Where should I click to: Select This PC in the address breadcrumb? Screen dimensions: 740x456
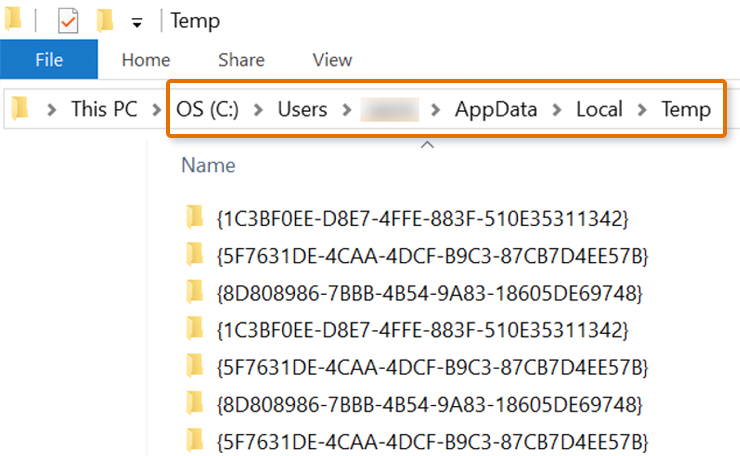tap(104, 109)
